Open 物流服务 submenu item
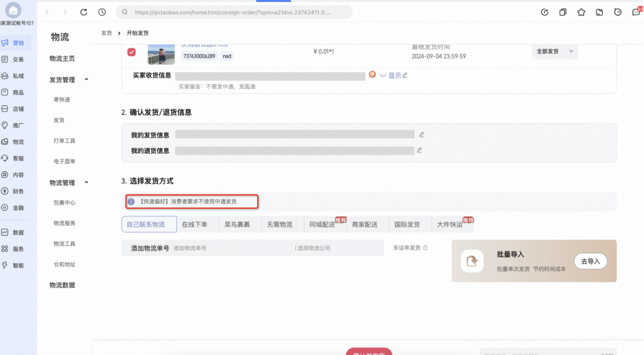Screen dimensions: 644x355 click(64, 223)
